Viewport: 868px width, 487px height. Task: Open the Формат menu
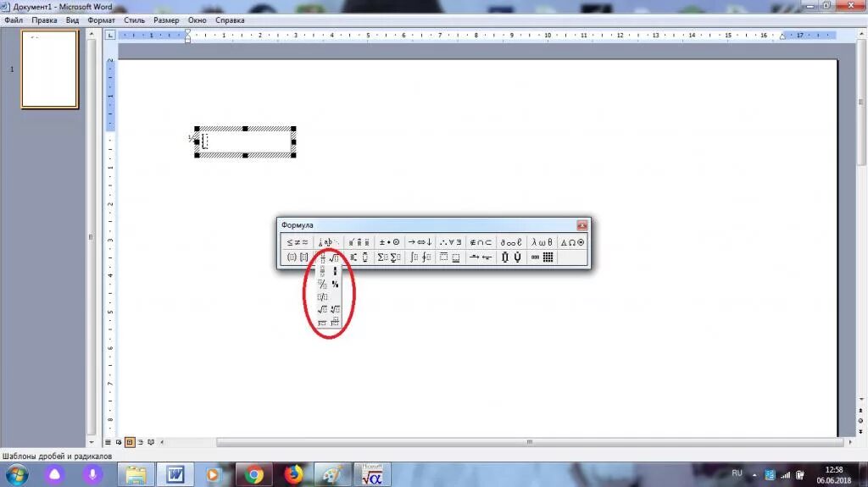pos(102,20)
